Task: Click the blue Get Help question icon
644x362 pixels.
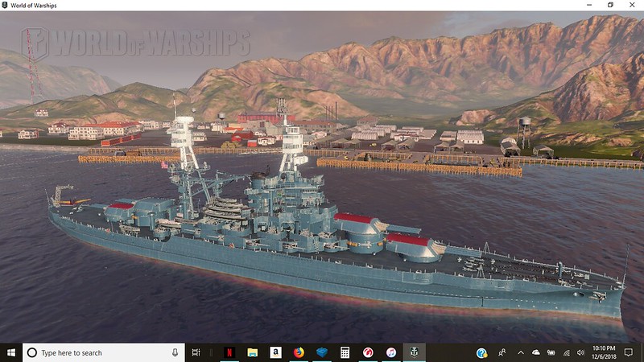Action: [x=481, y=352]
